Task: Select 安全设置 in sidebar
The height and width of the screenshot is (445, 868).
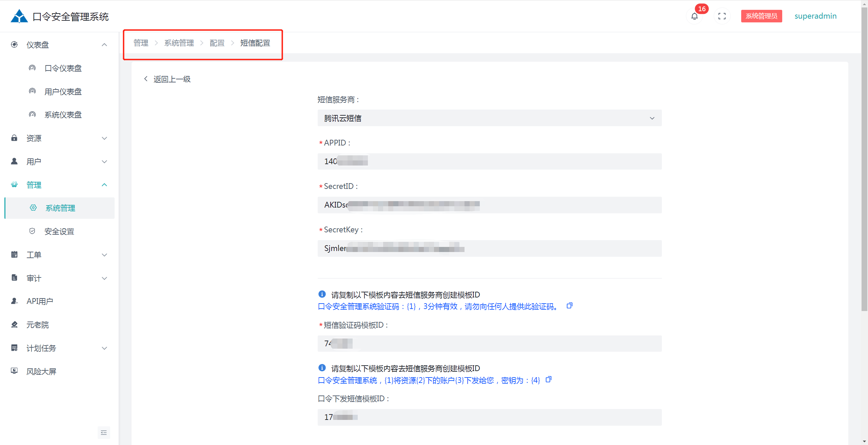Action: coord(59,231)
